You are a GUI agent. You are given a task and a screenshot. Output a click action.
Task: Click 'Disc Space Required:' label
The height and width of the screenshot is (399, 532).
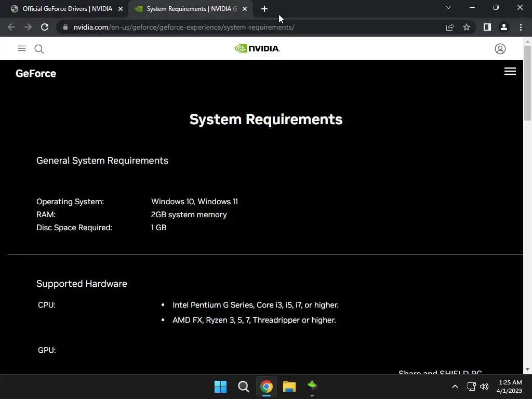pyautogui.click(x=74, y=228)
